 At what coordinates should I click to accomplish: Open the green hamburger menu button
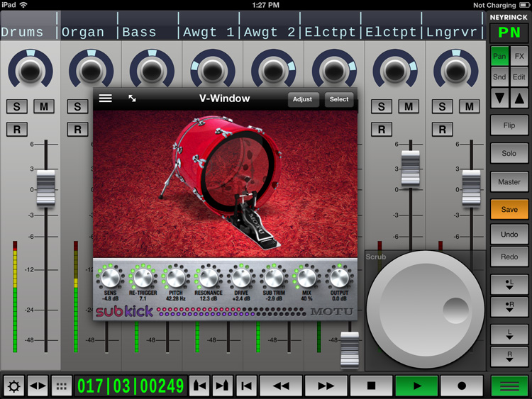509,386
